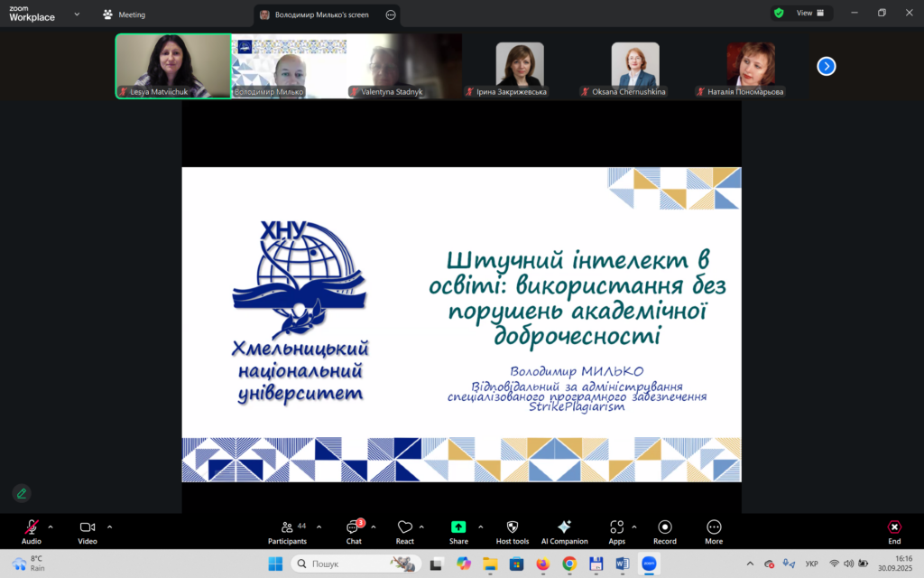Open the Zoom Workplace dropdown chevron

click(x=77, y=14)
